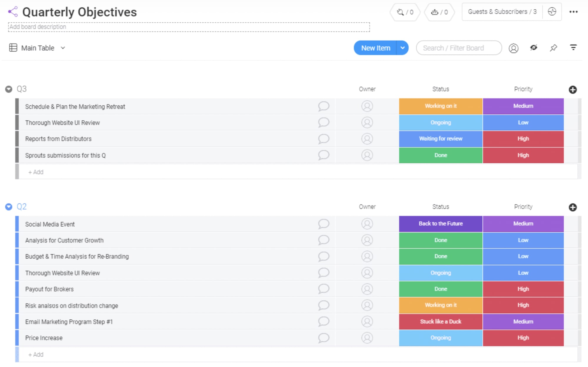
Task: Open Guests & Subscribers / 3
Action: click(x=502, y=12)
